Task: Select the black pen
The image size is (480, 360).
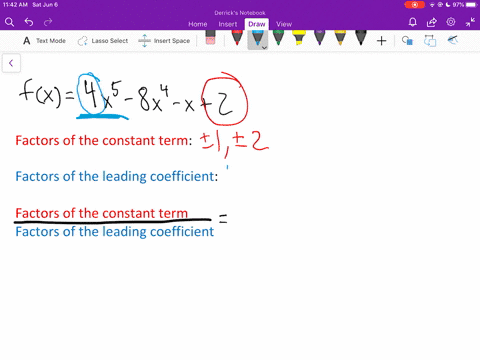Action: click(x=361, y=37)
